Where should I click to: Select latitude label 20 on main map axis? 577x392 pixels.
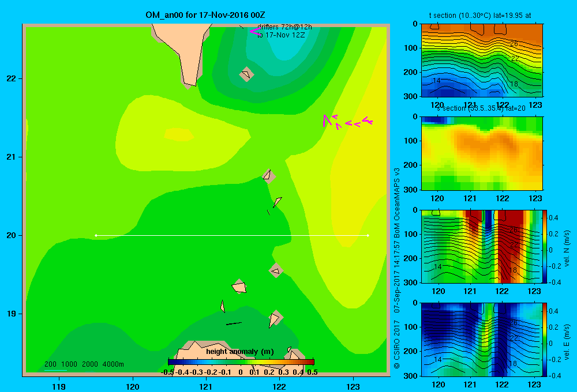12,235
